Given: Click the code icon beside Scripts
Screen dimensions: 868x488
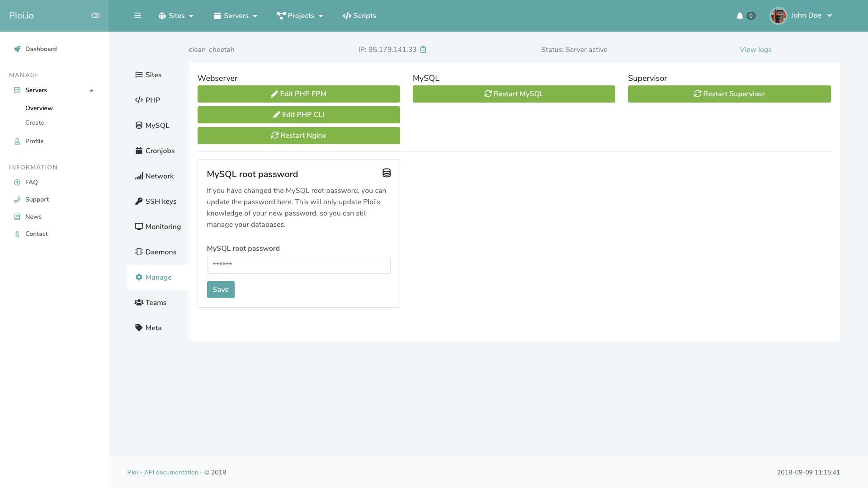Looking at the screenshot, I should (347, 16).
